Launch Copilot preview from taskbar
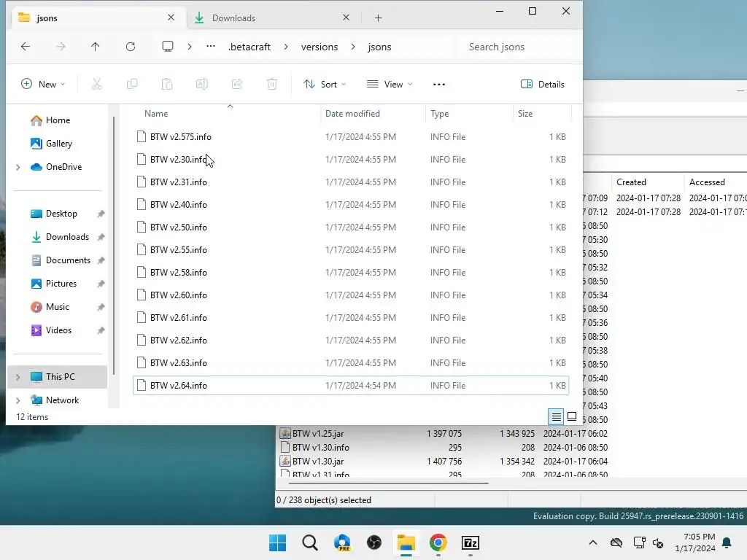The image size is (747, 560). tap(342, 542)
